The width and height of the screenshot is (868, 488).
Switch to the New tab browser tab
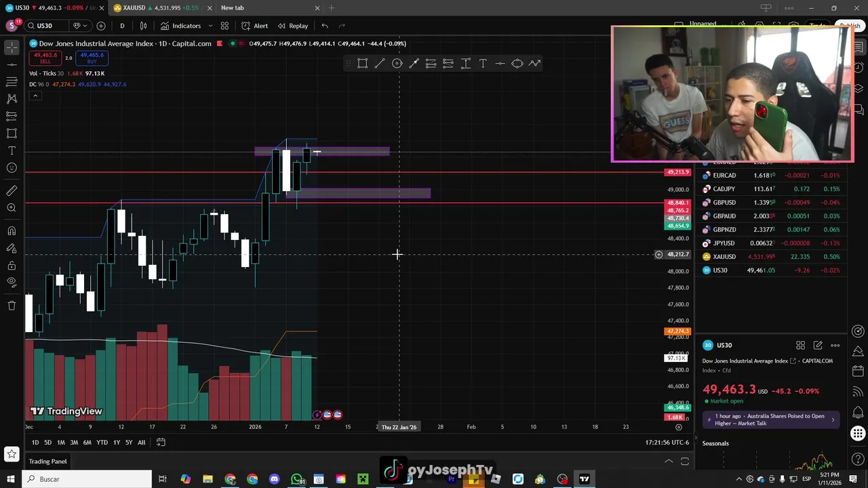pyautogui.click(x=269, y=7)
